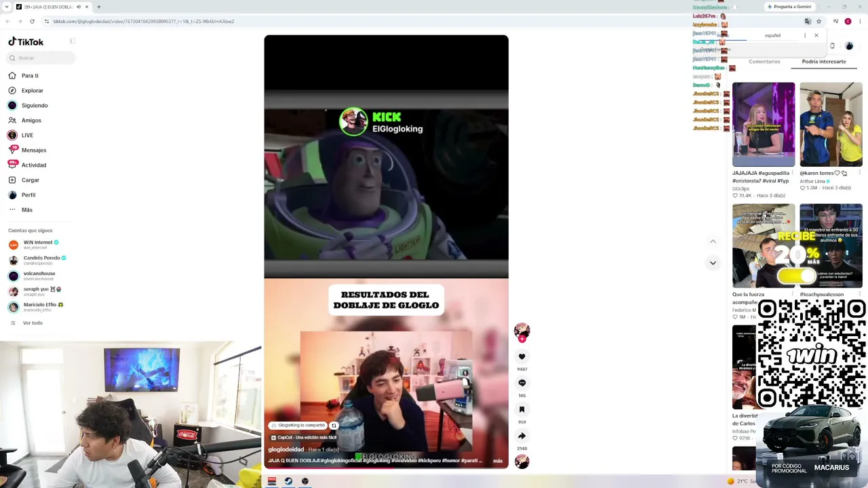Viewport: 868px width, 488px height.
Task: Collapse the TikTok sidebar panel icon
Action: [x=73, y=41]
